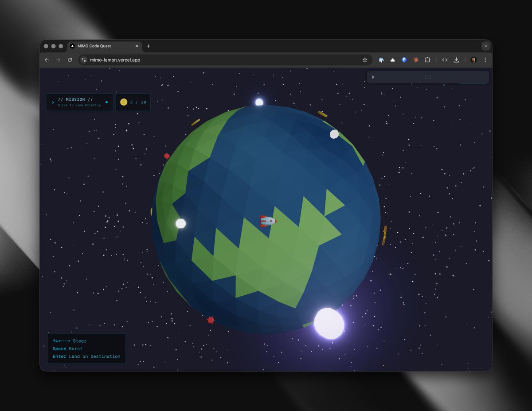Open the Chrome three-dot menu
532x411 pixels.
pos(485,60)
